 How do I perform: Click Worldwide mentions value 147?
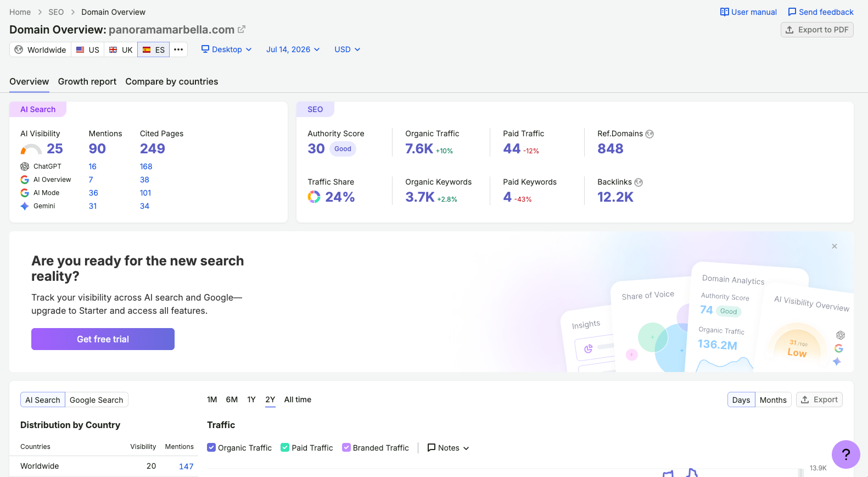[x=186, y=466]
